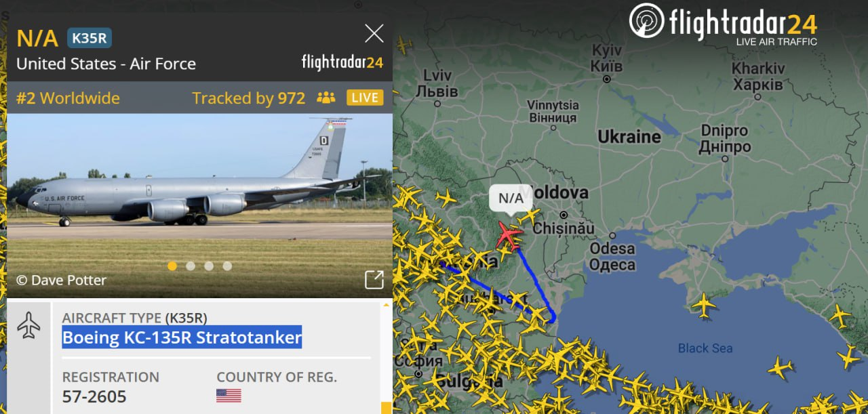Click the United States flag icon
Screen dimensions: 868x414
point(229,395)
